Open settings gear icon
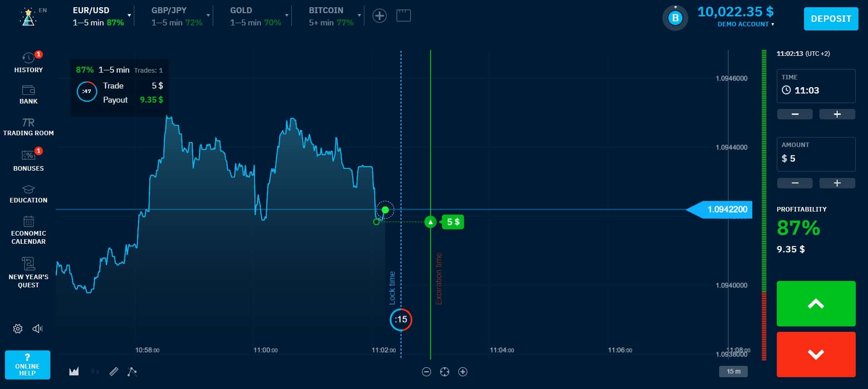 18,329
